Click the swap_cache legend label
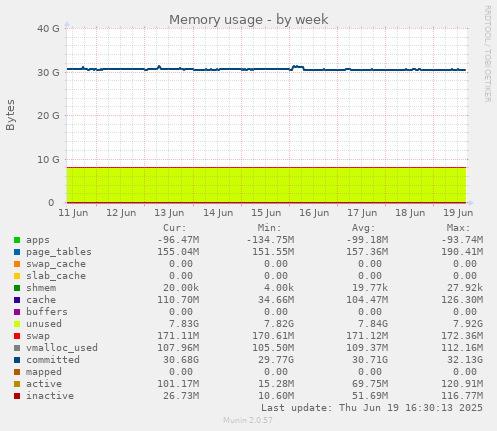The width and height of the screenshot is (497, 431). [56, 264]
